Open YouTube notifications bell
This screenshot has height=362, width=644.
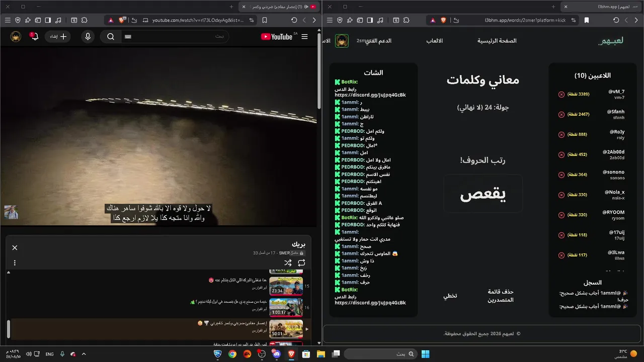pos(34,37)
